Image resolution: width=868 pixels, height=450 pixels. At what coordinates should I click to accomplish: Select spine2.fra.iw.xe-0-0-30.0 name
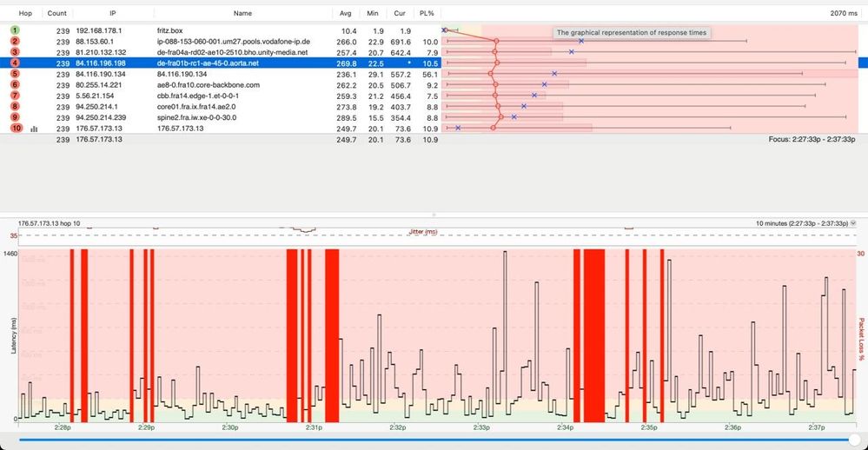tap(196, 118)
